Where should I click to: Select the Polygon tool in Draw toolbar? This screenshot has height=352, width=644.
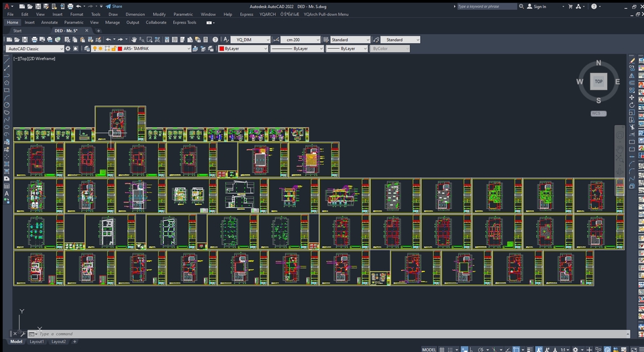pos(7,82)
